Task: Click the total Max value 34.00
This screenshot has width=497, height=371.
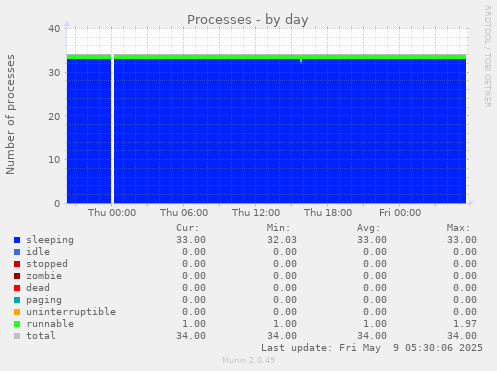Action: coord(462,336)
